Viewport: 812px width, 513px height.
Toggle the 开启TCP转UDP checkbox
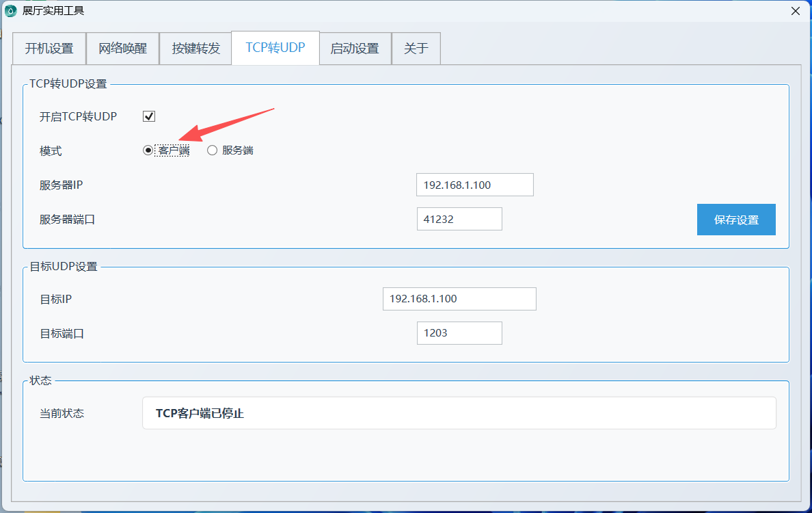pos(149,116)
